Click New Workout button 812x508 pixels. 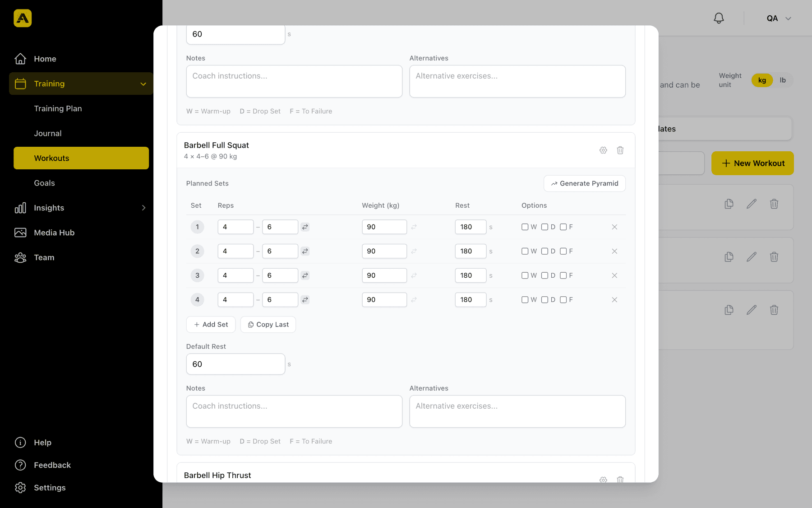752,163
